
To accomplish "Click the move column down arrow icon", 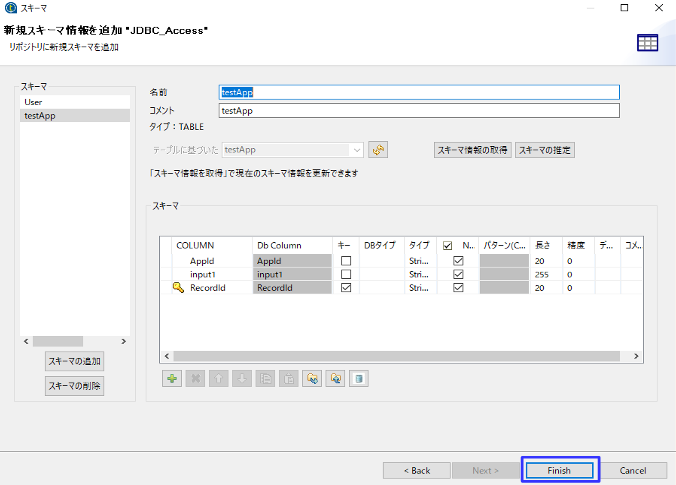I will pos(242,379).
